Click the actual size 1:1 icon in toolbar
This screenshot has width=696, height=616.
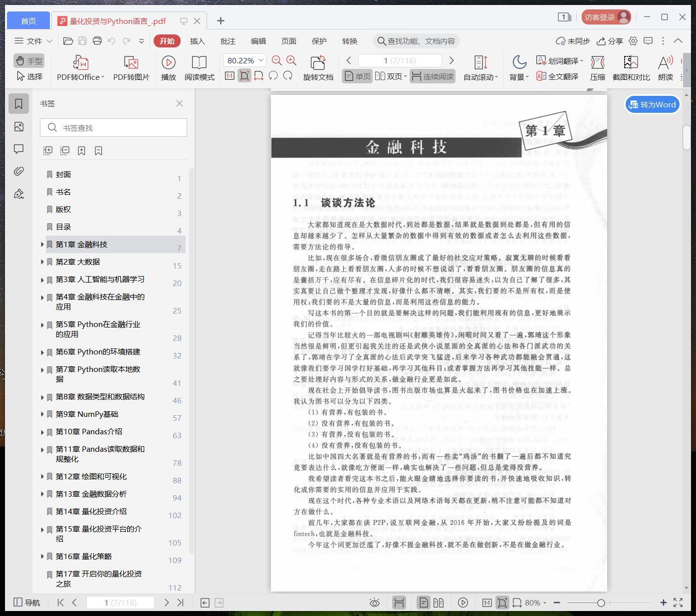pos(230,76)
